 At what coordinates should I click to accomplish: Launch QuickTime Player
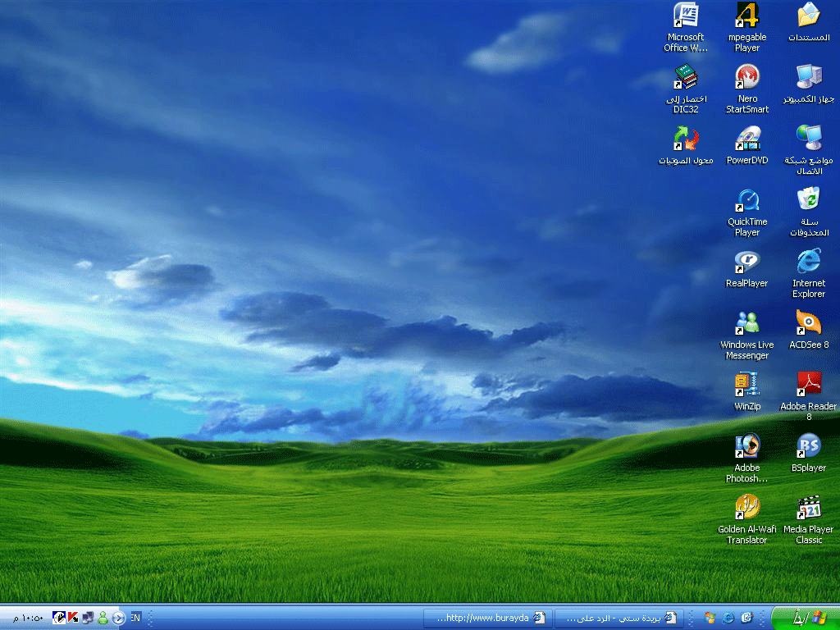coord(747,212)
